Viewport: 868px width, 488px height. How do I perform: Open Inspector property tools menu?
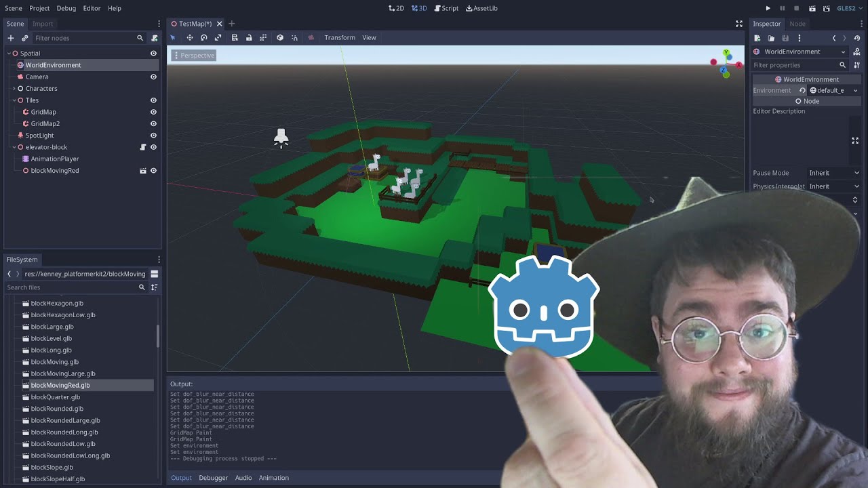click(856, 65)
